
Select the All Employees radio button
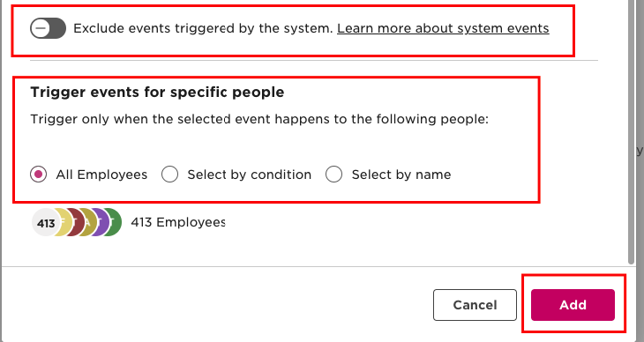click(38, 175)
